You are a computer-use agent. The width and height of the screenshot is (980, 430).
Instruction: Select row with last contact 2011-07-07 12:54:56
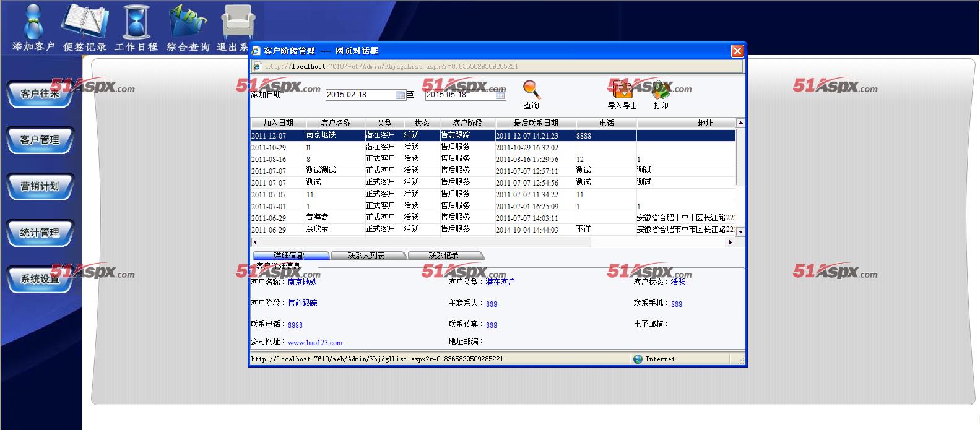(x=493, y=183)
